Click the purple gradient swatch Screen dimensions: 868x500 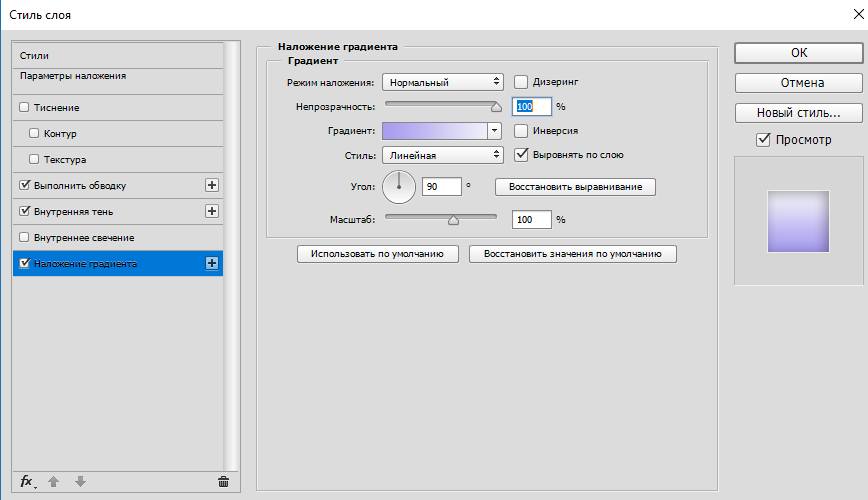coord(435,131)
